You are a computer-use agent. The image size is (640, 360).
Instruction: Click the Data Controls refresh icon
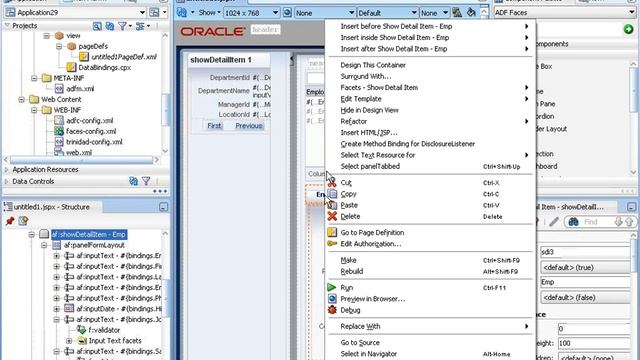pyautogui.click(x=133, y=181)
